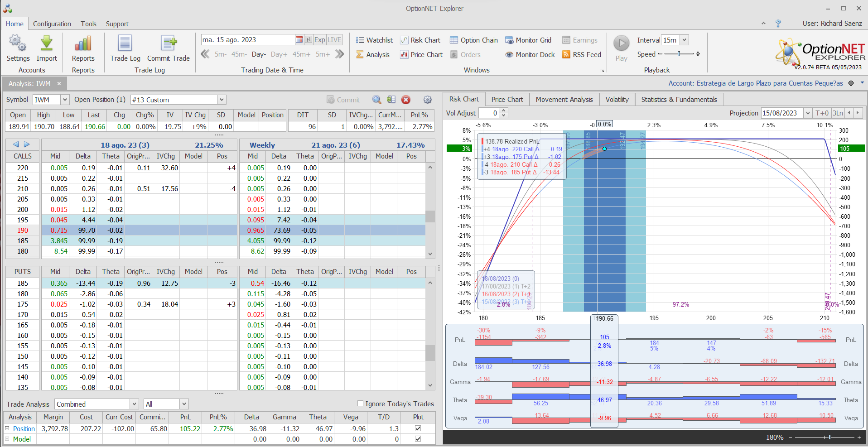Image resolution: width=868 pixels, height=447 pixels.
Task: Toggle the Plot checkbox for Model row
Action: coord(418,439)
